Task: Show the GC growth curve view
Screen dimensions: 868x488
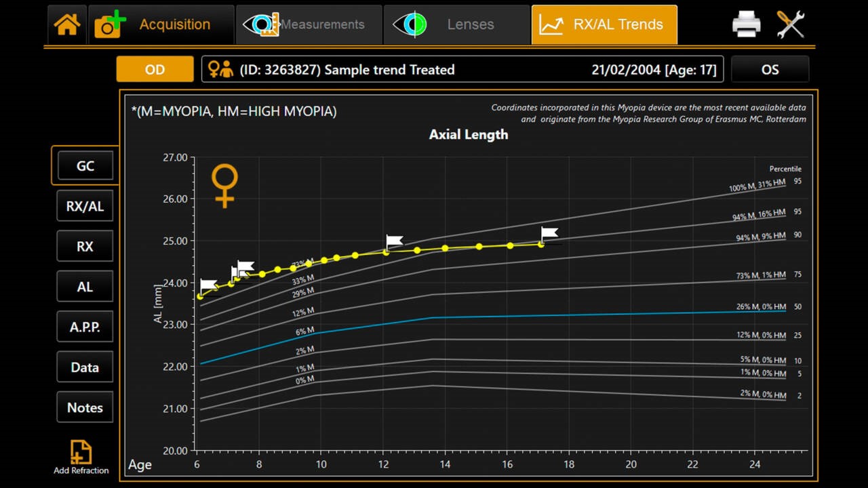Action: click(x=85, y=166)
